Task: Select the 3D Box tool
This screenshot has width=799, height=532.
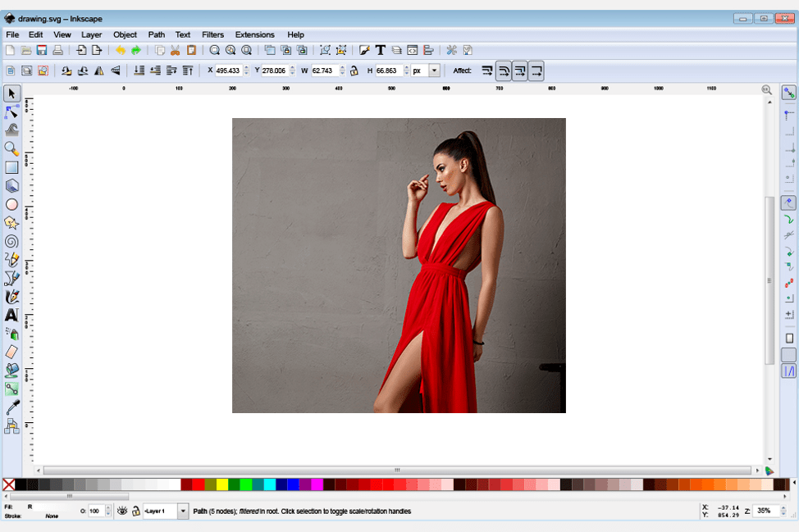Action: click(x=11, y=186)
